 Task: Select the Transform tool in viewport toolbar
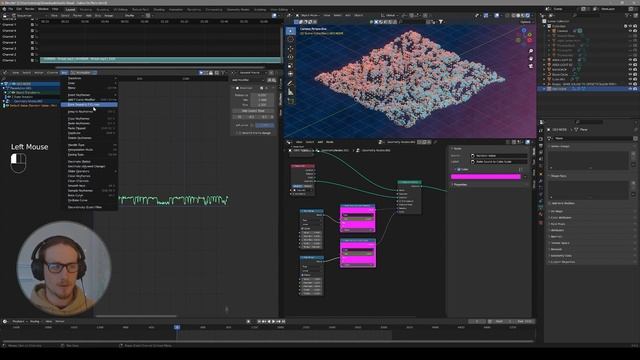[x=290, y=74]
